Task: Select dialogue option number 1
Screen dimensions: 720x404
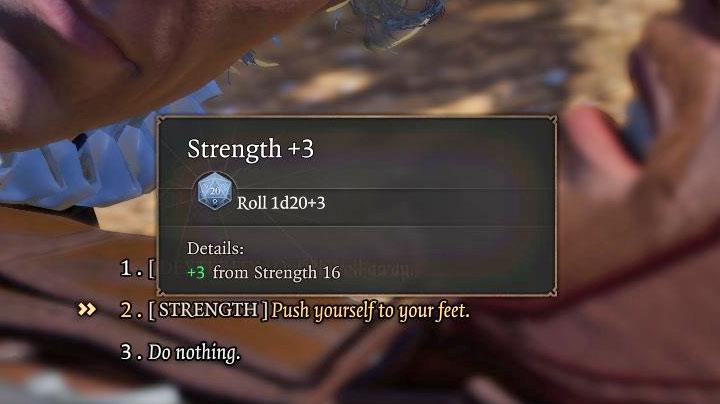Action: tap(137, 268)
